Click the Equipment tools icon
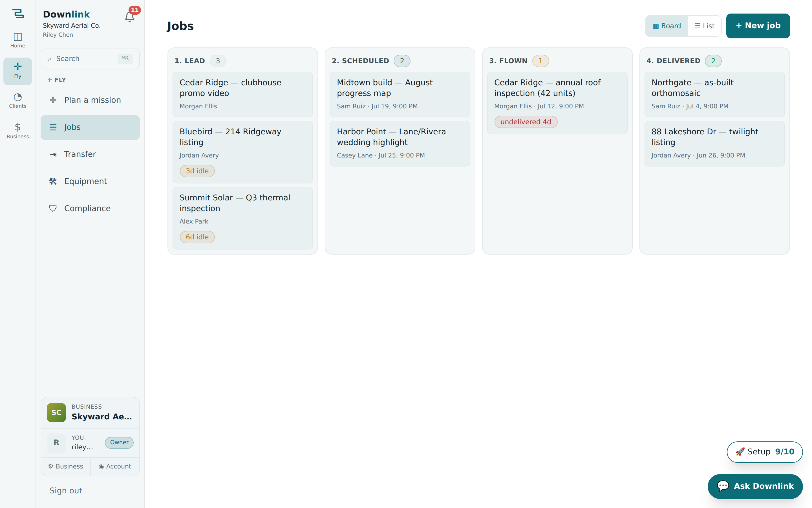 [x=53, y=181]
